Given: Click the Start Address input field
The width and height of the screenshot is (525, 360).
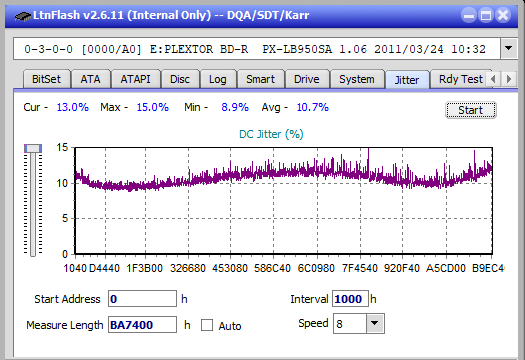Looking at the screenshot, I should 142,299.
